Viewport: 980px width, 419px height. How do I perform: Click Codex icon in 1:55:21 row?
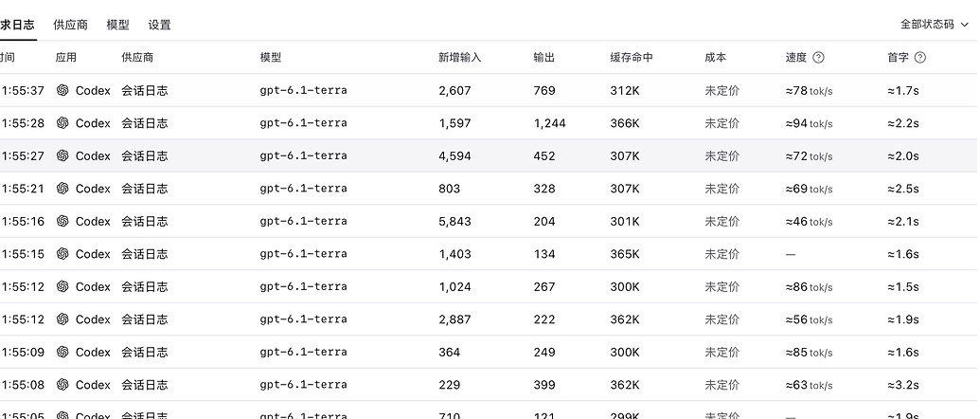[x=62, y=189]
